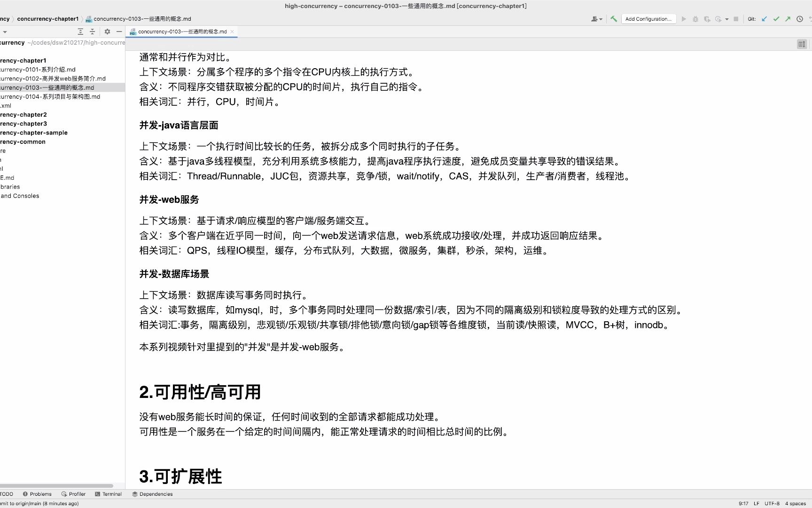Click concurrency-chapter1 breadcrumb
The height and width of the screenshot is (508, 812).
48,19
